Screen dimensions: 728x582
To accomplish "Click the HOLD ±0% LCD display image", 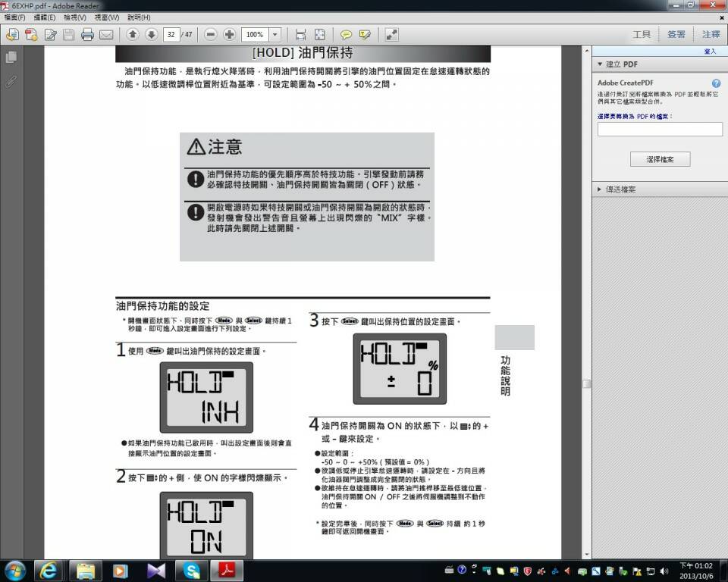I will 400,369.
